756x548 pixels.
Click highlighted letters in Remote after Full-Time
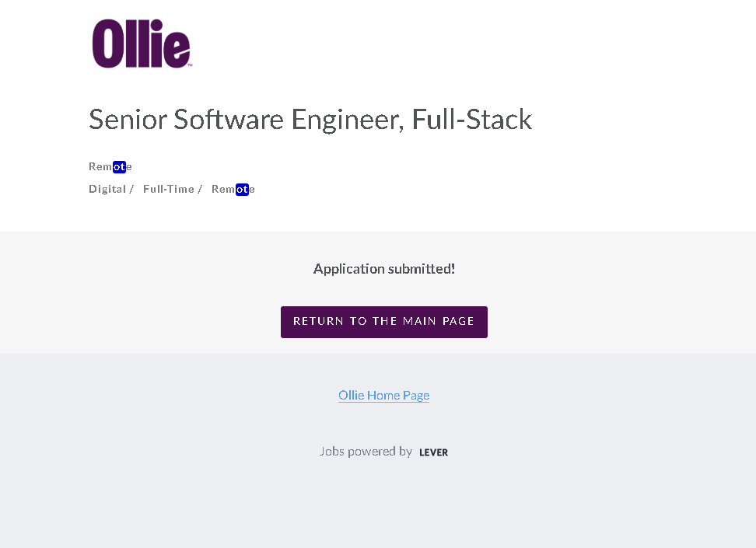point(242,189)
